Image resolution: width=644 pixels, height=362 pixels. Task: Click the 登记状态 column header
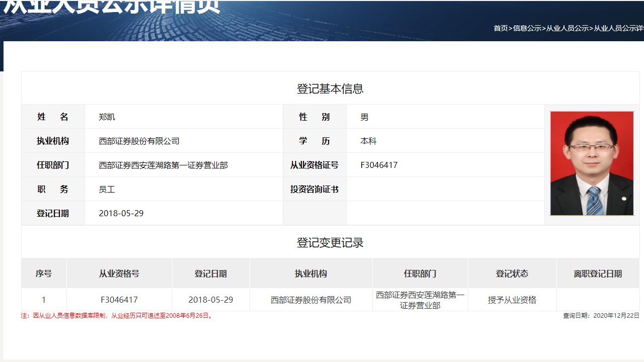click(x=512, y=274)
